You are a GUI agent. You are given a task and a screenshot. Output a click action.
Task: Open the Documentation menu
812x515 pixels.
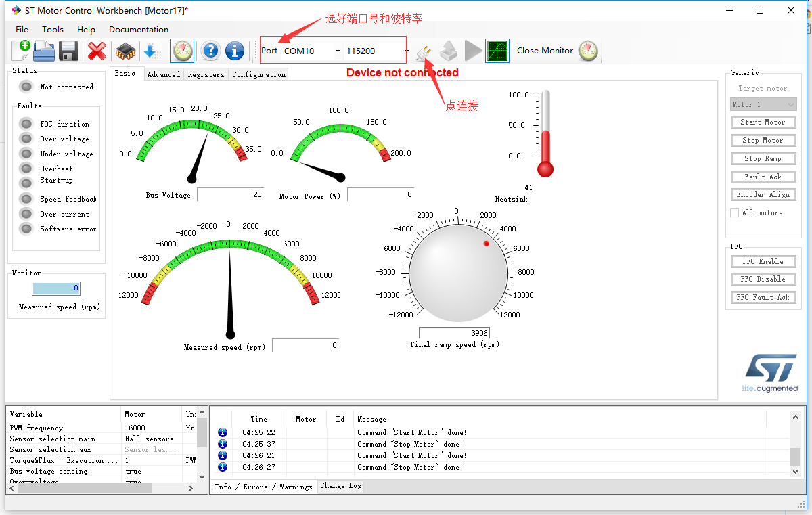(x=138, y=29)
